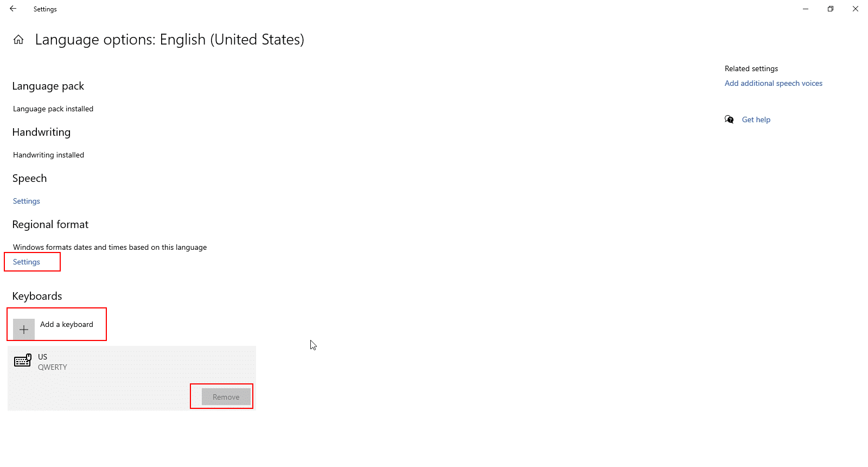Click the Get help chat bubble icon
The image size is (868, 467).
point(729,119)
